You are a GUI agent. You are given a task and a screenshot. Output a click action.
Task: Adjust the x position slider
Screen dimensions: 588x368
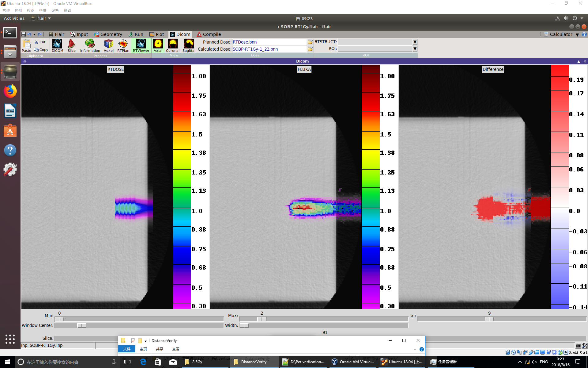489,319
